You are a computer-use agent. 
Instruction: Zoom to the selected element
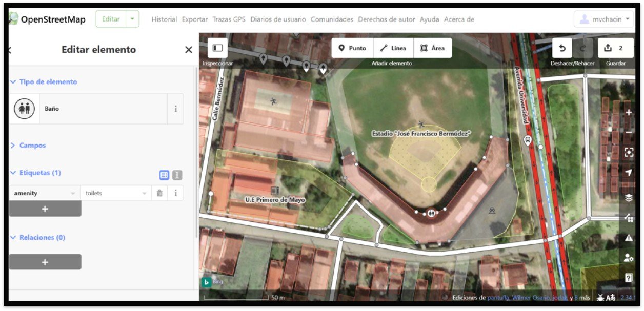pos(629,152)
